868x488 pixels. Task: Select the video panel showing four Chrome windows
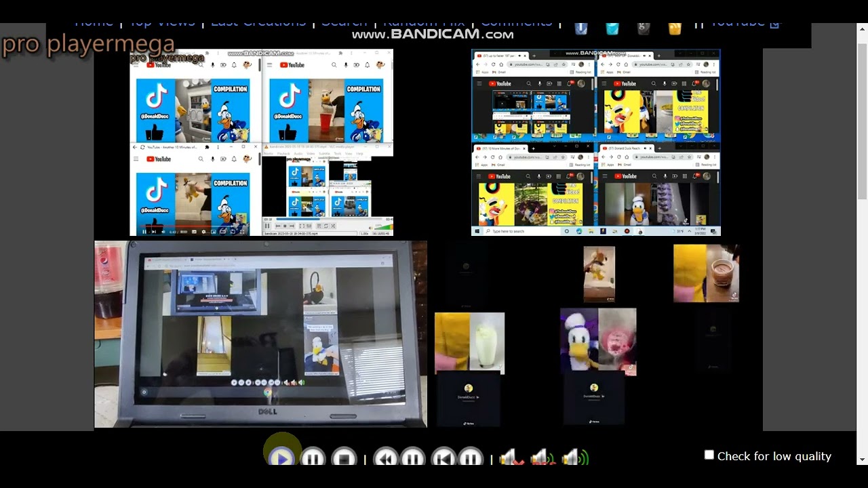click(x=596, y=142)
